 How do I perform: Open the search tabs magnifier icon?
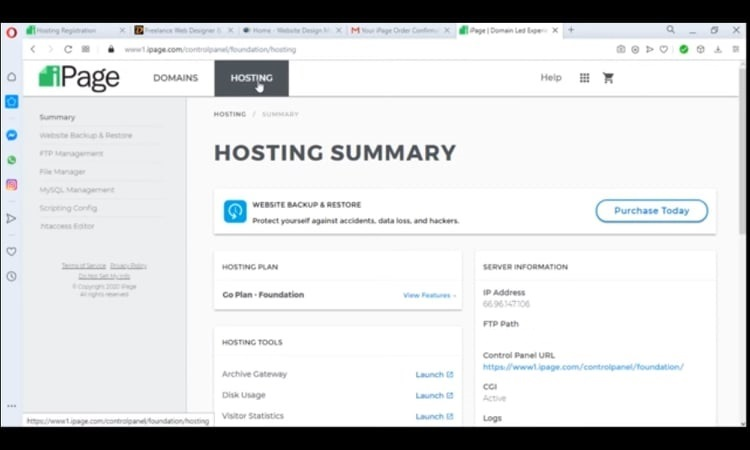coord(671,30)
